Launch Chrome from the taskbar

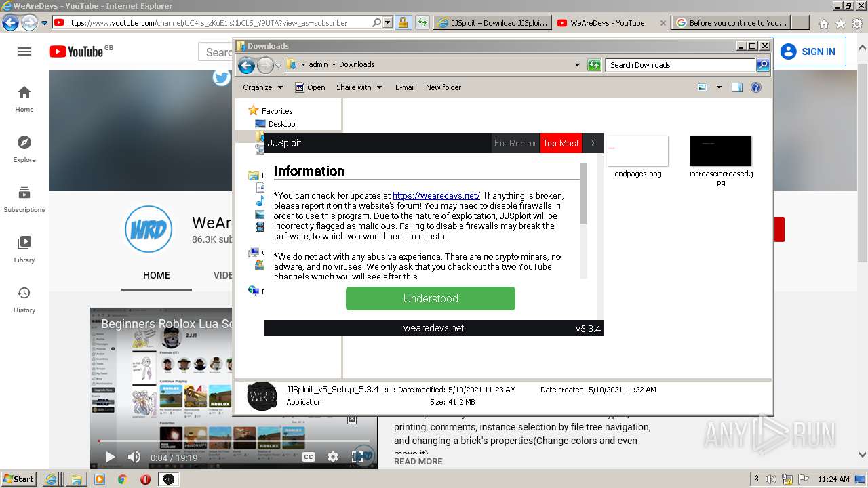[x=123, y=479]
